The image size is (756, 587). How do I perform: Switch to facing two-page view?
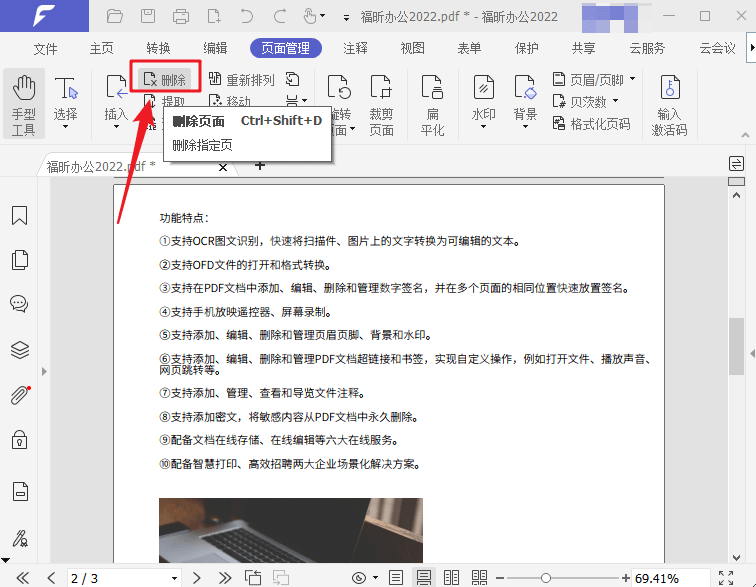pyautogui.click(x=451, y=578)
